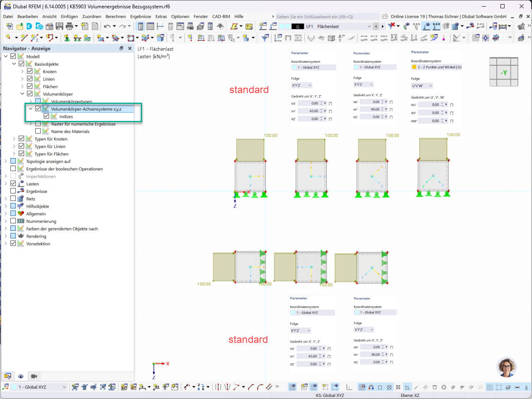Toggle the Lasten checkbox
This screenshot has height=399, width=532.
(x=13, y=183)
